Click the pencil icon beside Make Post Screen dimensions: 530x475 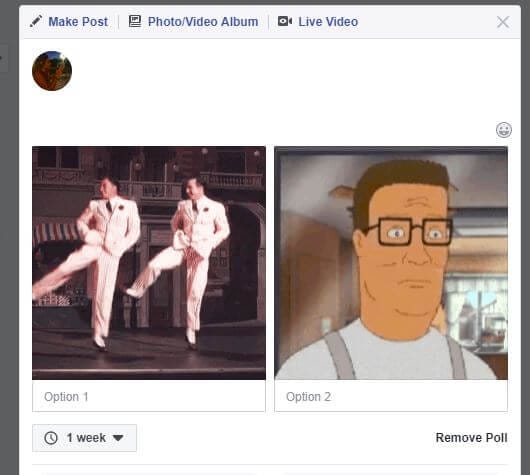click(x=36, y=21)
